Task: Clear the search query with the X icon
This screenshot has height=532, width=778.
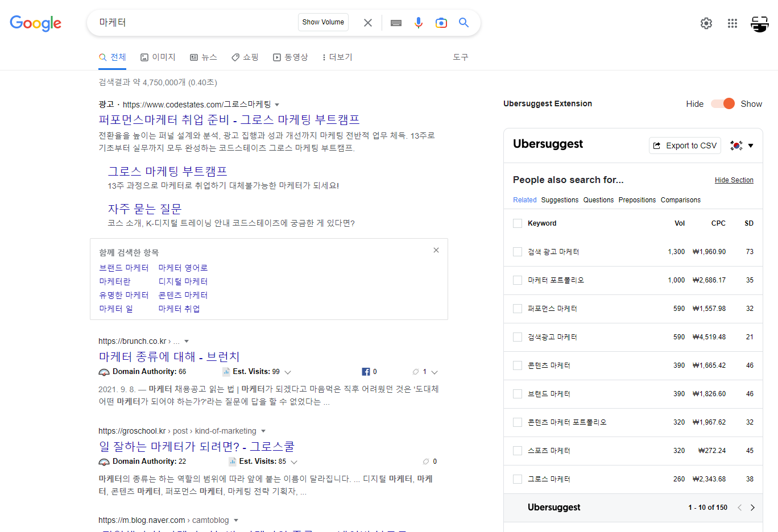Action: click(368, 23)
